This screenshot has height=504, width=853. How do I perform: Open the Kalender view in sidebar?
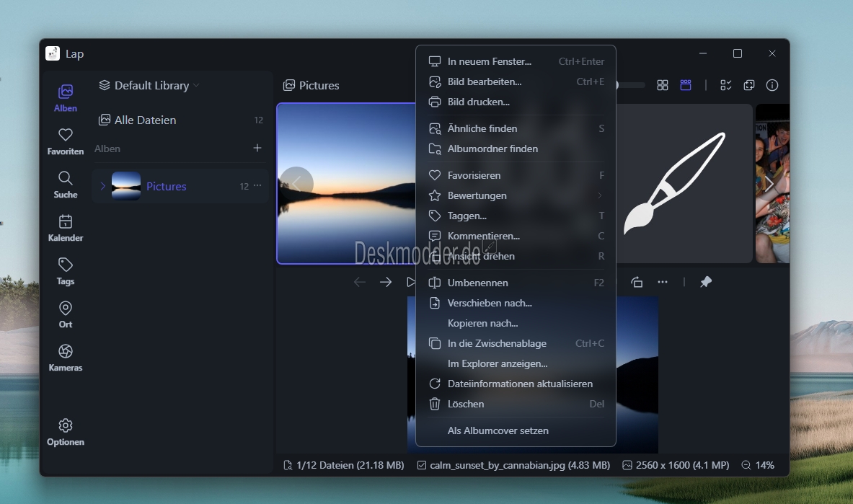click(x=66, y=228)
